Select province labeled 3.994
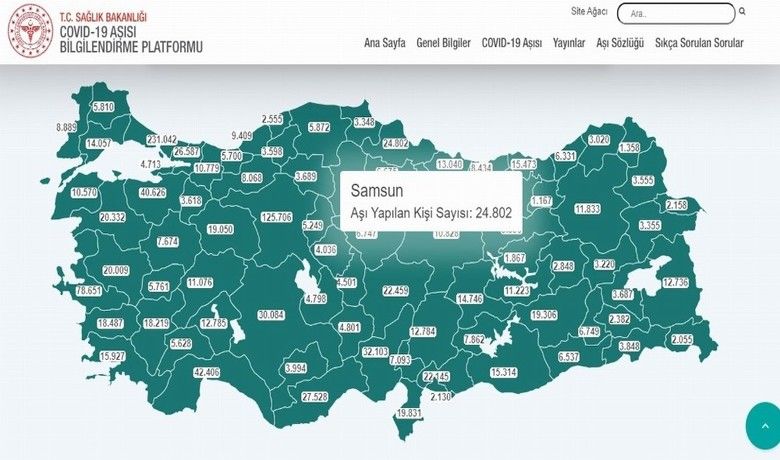Viewport: 780px width, 460px height. point(296,368)
